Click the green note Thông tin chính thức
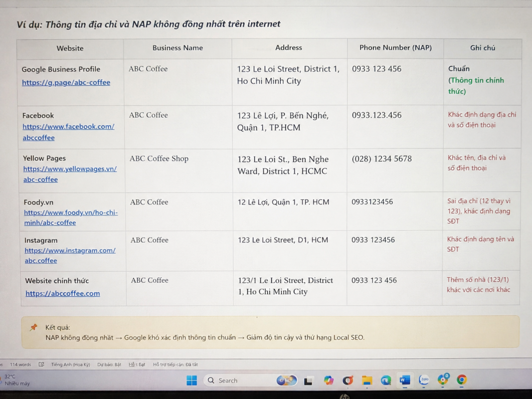 point(476,86)
